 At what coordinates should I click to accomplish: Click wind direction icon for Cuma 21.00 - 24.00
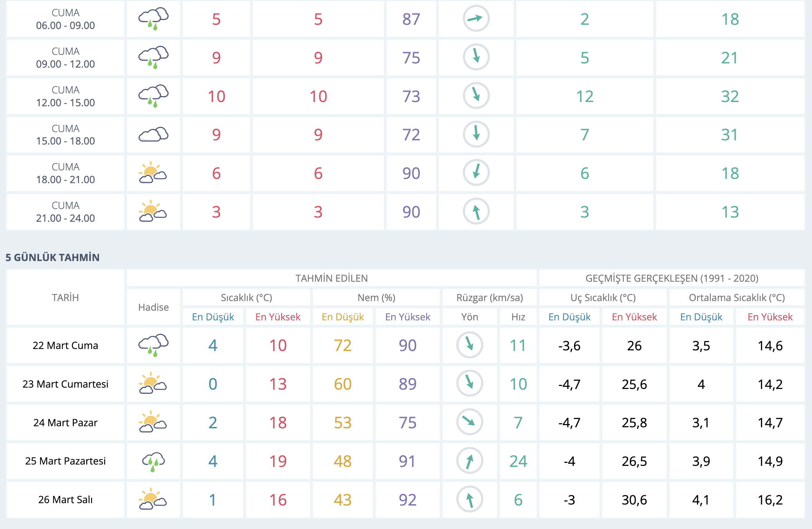point(476,211)
